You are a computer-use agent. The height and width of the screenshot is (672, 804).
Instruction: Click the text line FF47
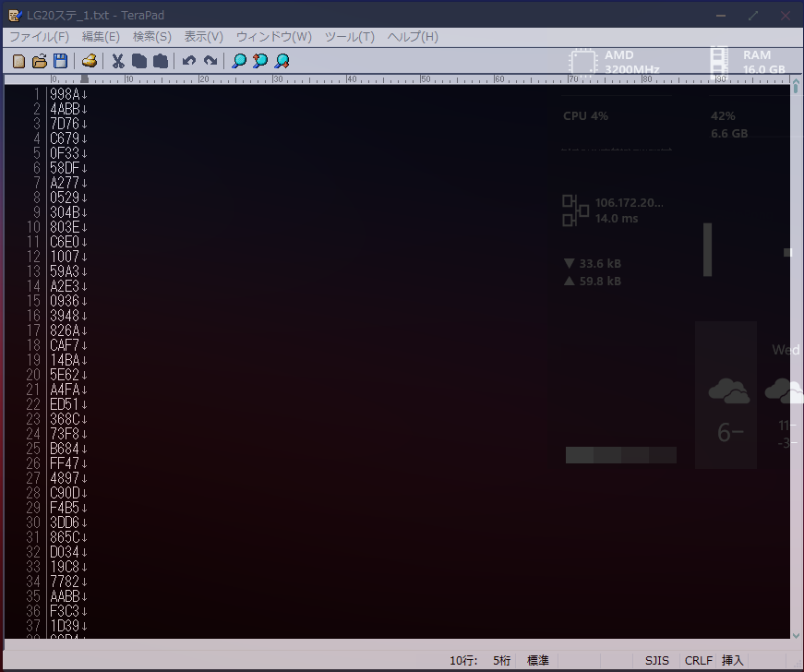pyautogui.click(x=65, y=464)
